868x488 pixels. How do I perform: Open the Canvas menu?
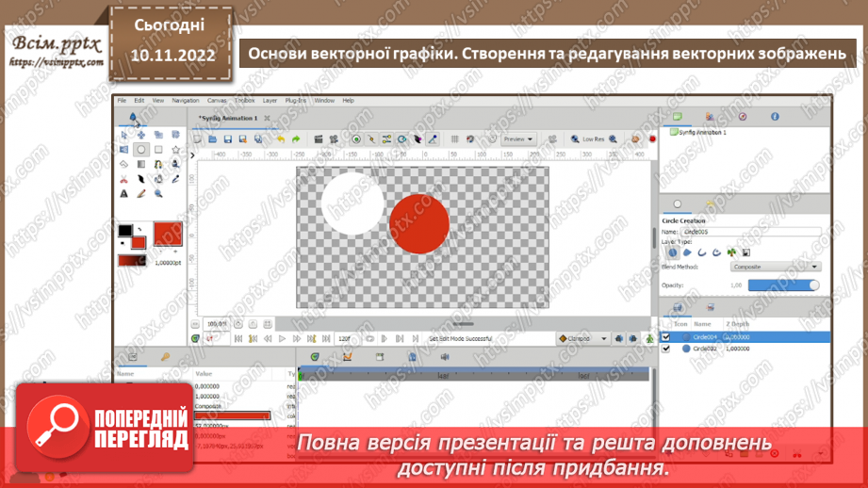tap(217, 101)
